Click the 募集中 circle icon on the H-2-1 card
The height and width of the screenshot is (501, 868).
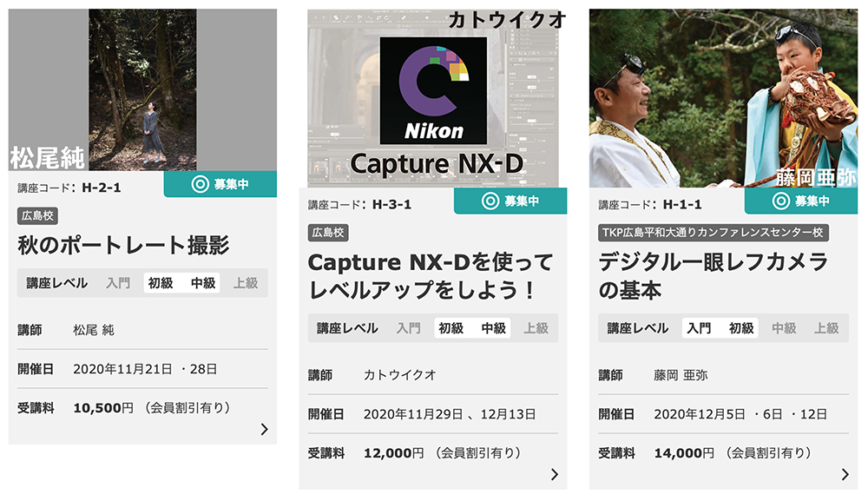tap(200, 184)
